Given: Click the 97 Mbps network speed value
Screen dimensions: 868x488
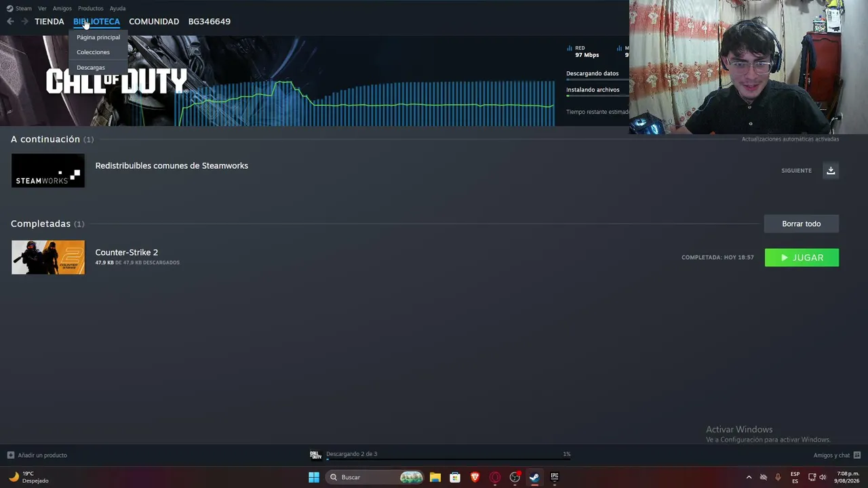Looking at the screenshot, I should click(587, 55).
